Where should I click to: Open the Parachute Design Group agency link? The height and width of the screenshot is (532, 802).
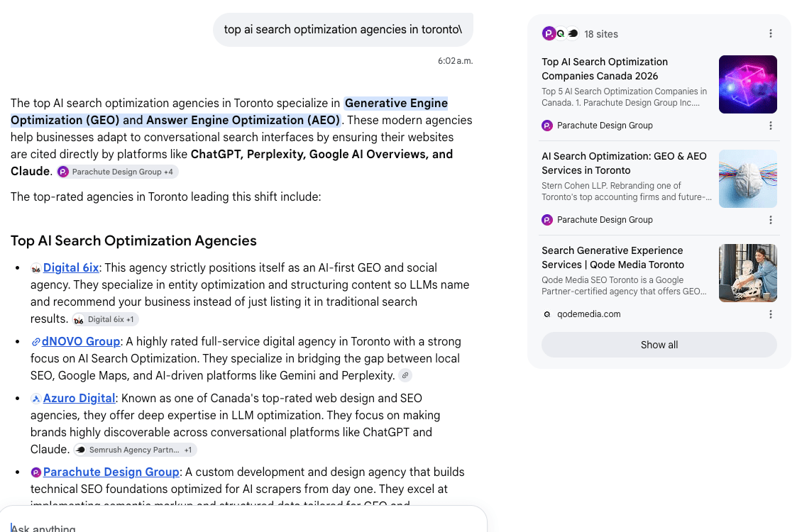111,472
